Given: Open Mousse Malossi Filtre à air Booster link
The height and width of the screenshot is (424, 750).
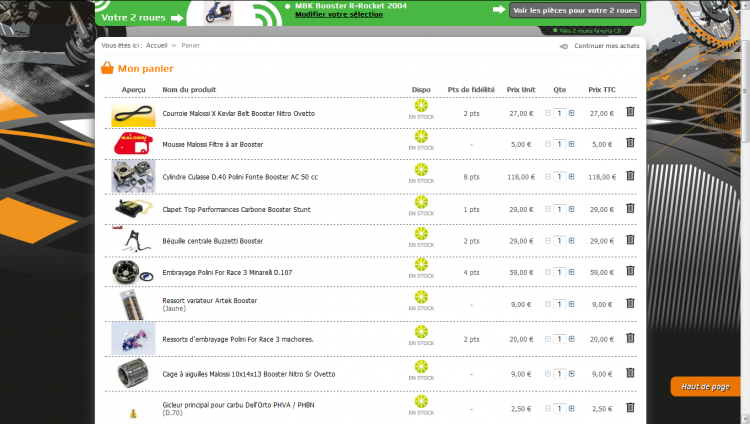Looking at the screenshot, I should click(x=213, y=144).
